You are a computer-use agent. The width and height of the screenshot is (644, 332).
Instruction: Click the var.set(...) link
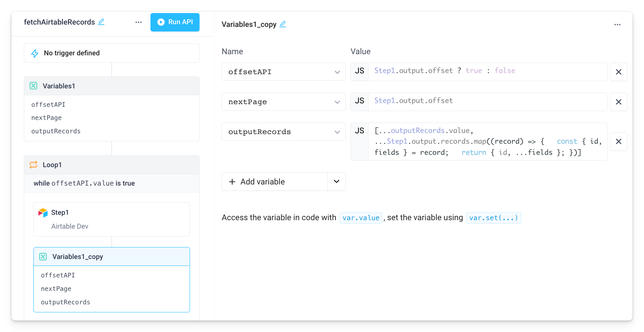click(x=494, y=217)
